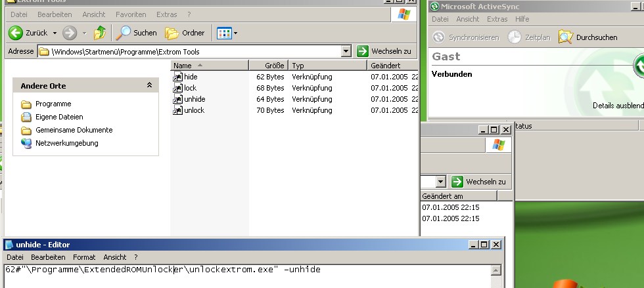Open the Suchen search tool

click(x=137, y=33)
